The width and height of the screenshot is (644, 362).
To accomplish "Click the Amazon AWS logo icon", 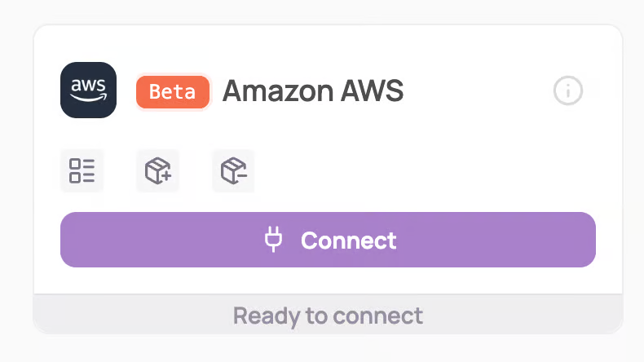I will [x=88, y=90].
